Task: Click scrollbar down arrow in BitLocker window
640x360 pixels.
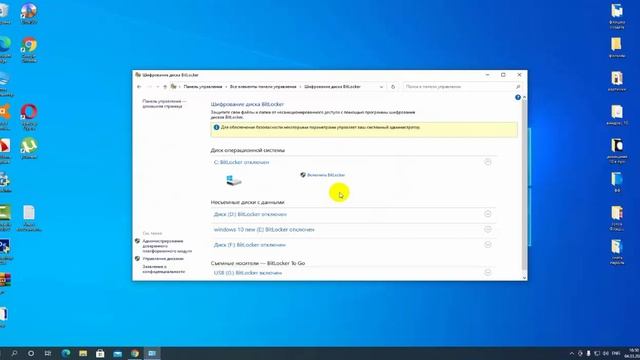Action: pos(524,278)
